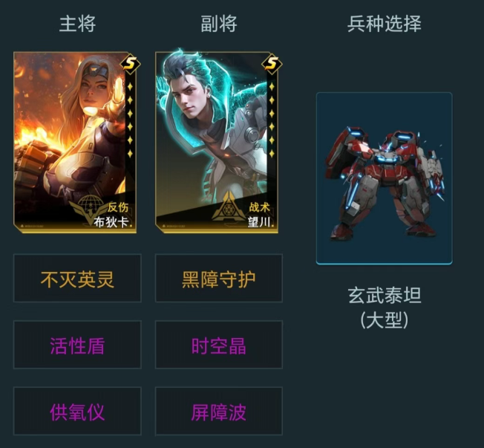Choose the 供氧仪 equipment slot

click(x=77, y=412)
